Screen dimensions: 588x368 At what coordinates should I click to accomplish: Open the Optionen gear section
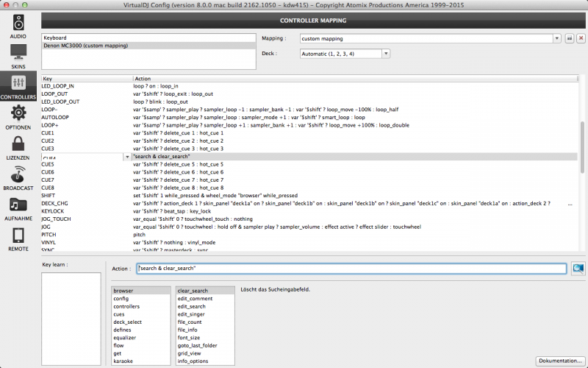tap(18, 116)
